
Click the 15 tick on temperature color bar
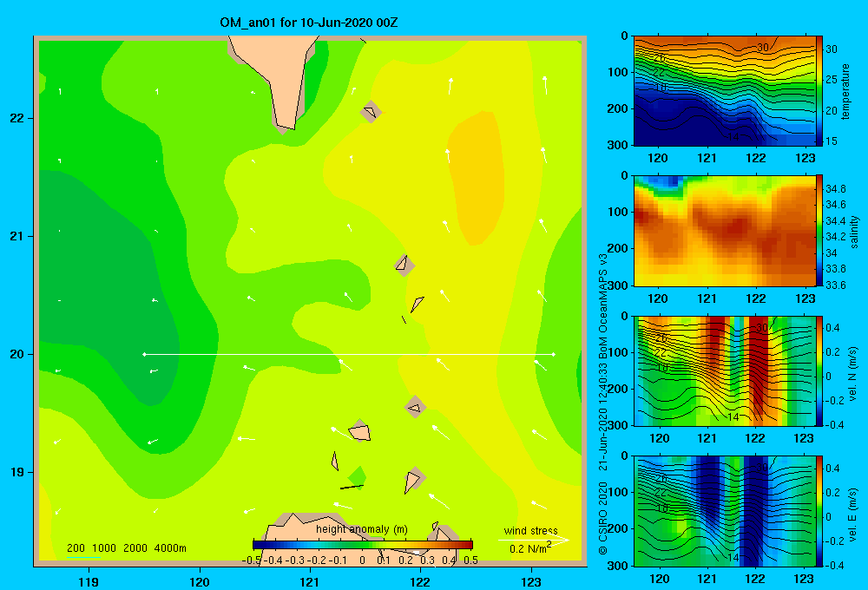pyautogui.click(x=832, y=141)
